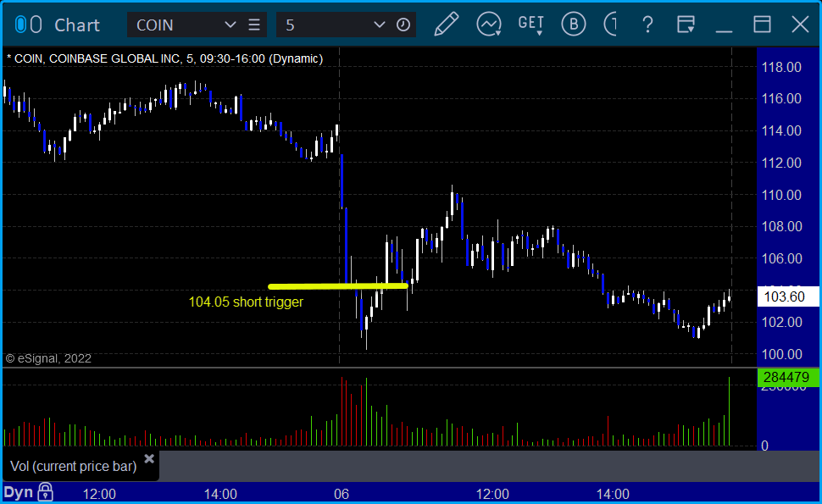Select the pencil drawing tools icon
This screenshot has width=822, height=504.
click(446, 25)
